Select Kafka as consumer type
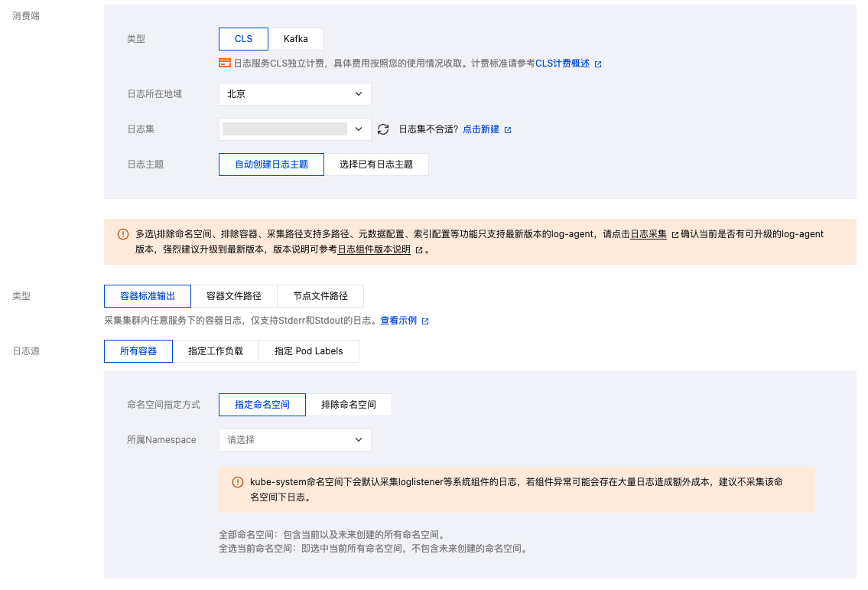Screen dimensions: 868x590 (x=296, y=39)
